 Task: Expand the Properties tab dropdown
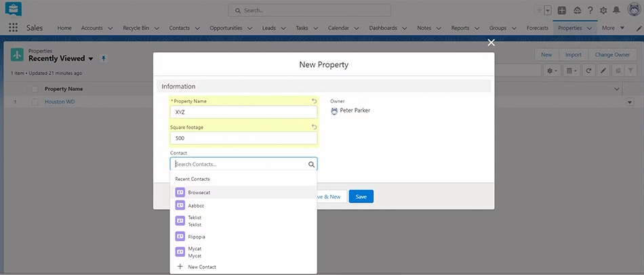pos(589,28)
